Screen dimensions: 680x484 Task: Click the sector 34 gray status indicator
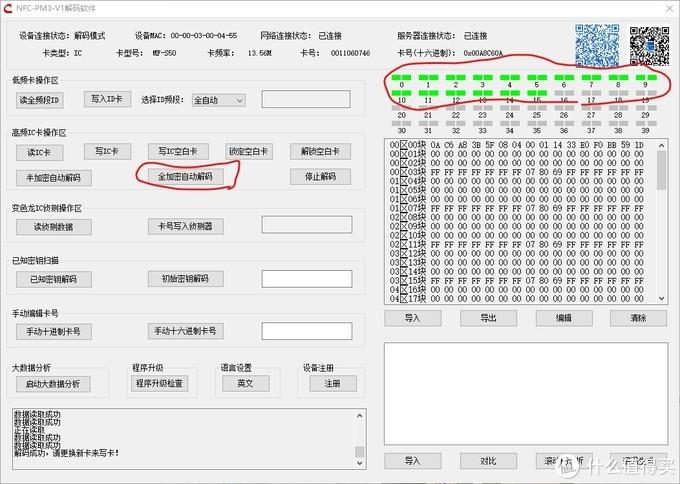[510, 124]
